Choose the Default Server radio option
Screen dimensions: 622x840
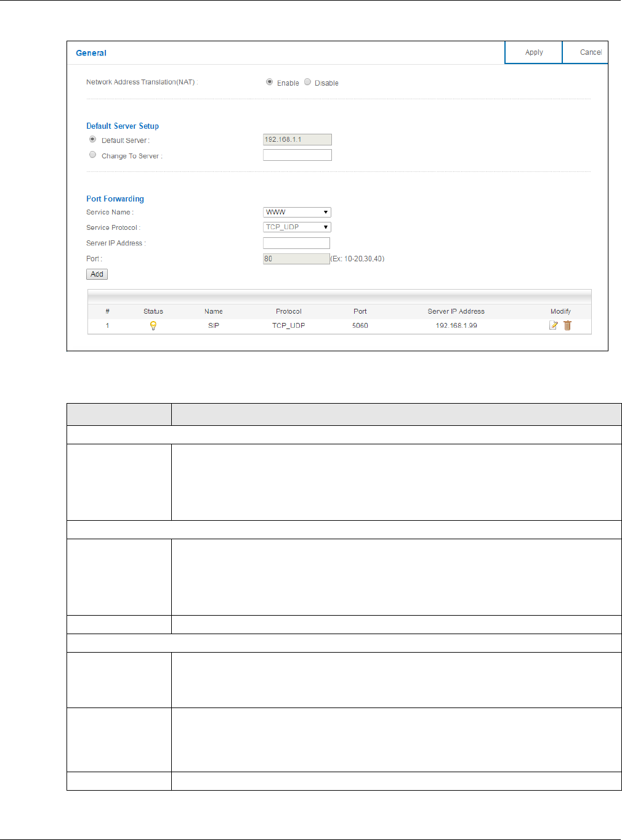click(92, 139)
